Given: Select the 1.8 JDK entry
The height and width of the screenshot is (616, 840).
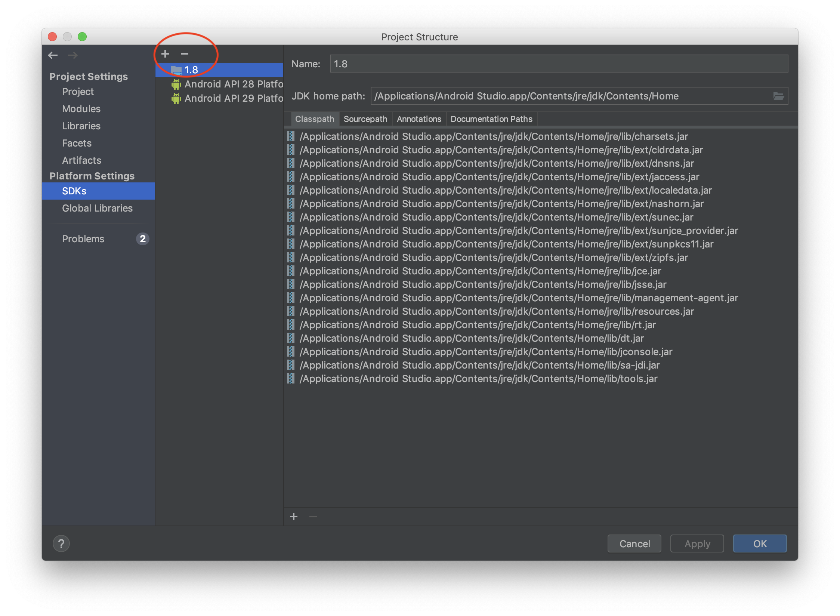Looking at the screenshot, I should click(x=191, y=70).
